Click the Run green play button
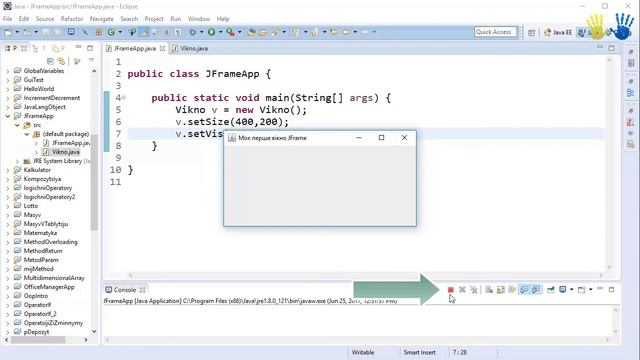Image resolution: width=640 pixels, height=360 pixels. pyautogui.click(x=211, y=32)
